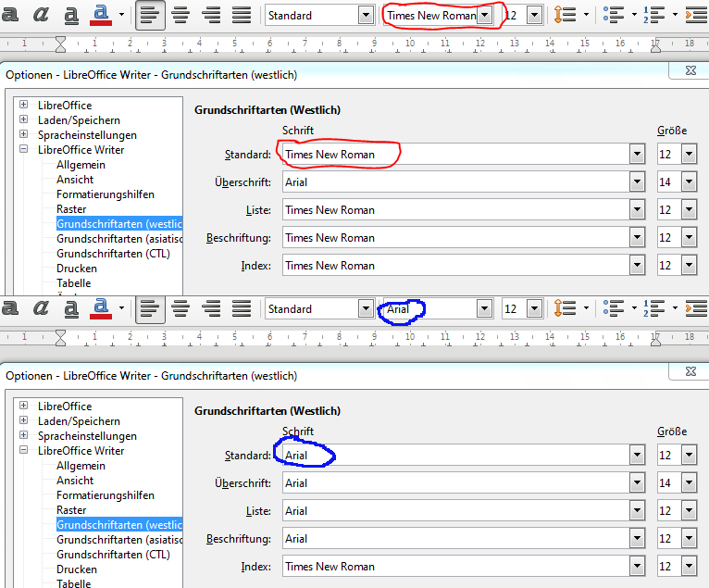
Task: Expand Laden/Speichern node in upper dialog tree
Action: [23, 119]
